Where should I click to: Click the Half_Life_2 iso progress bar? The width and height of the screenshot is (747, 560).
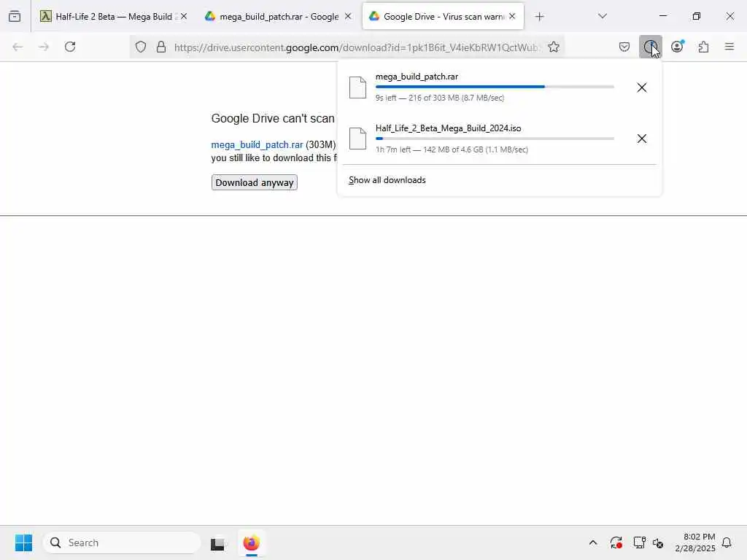coord(495,139)
